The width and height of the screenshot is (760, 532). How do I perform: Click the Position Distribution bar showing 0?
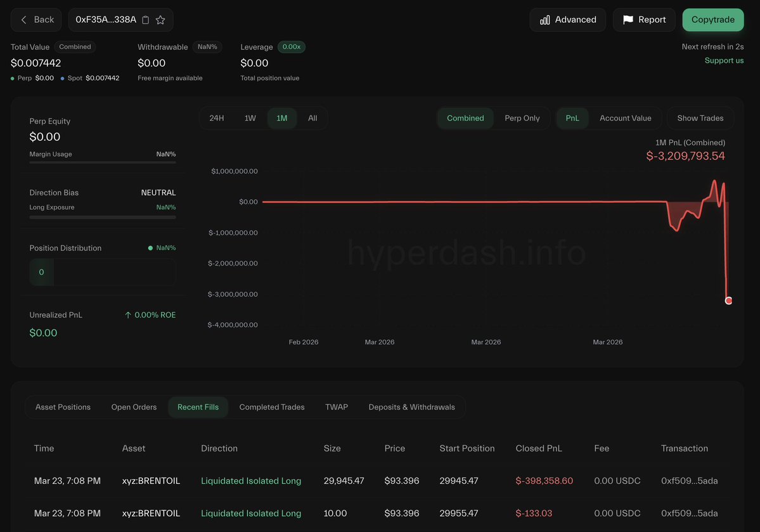coord(102,272)
